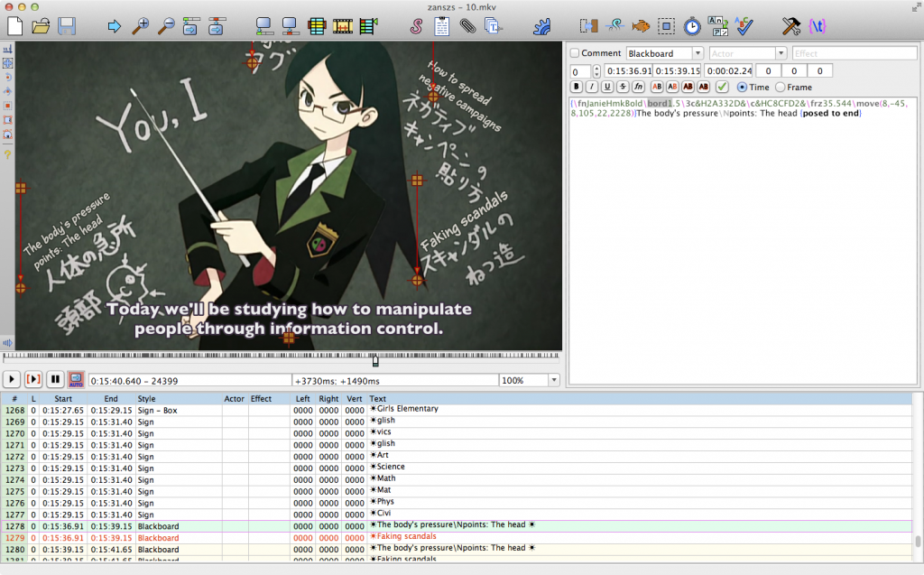Image resolution: width=924 pixels, height=575 pixels.
Task: Snap subtitle end to video
Action: (290, 26)
